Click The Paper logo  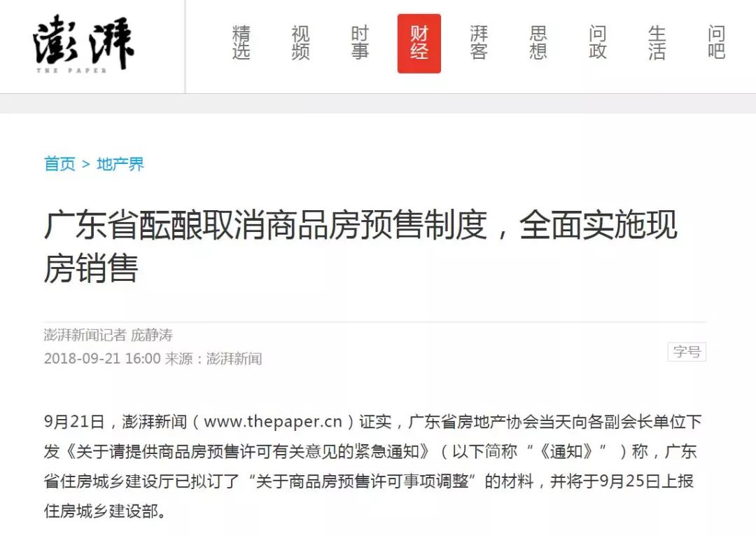click(x=84, y=44)
